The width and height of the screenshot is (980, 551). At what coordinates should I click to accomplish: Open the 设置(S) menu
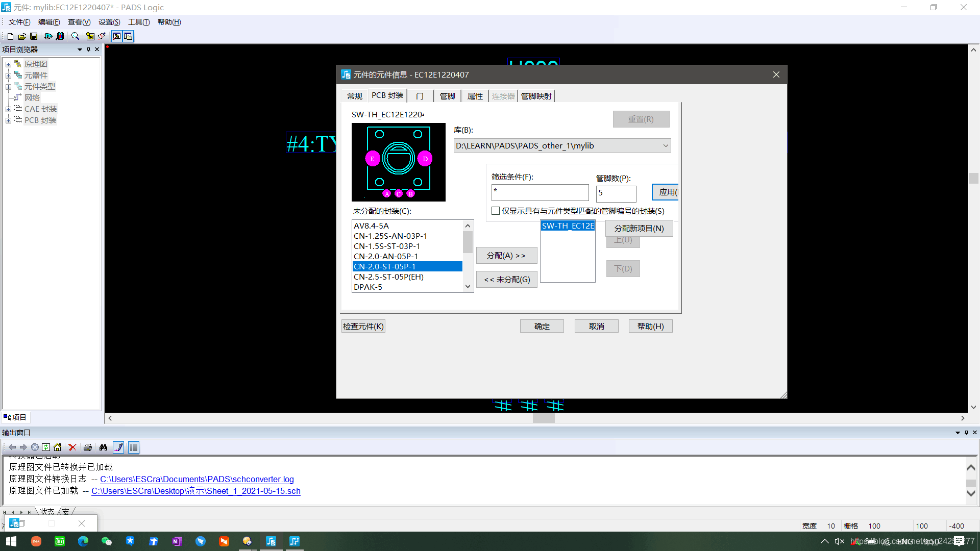coord(109,22)
